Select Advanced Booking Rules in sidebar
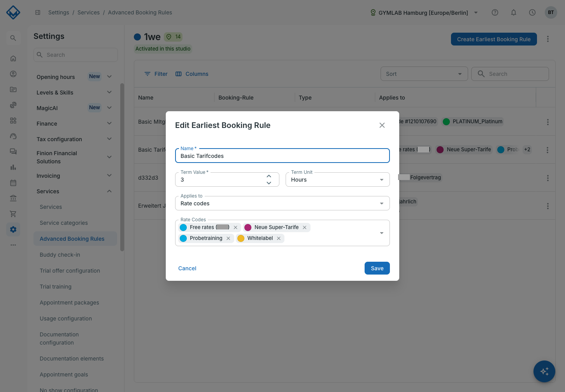 [75, 239]
